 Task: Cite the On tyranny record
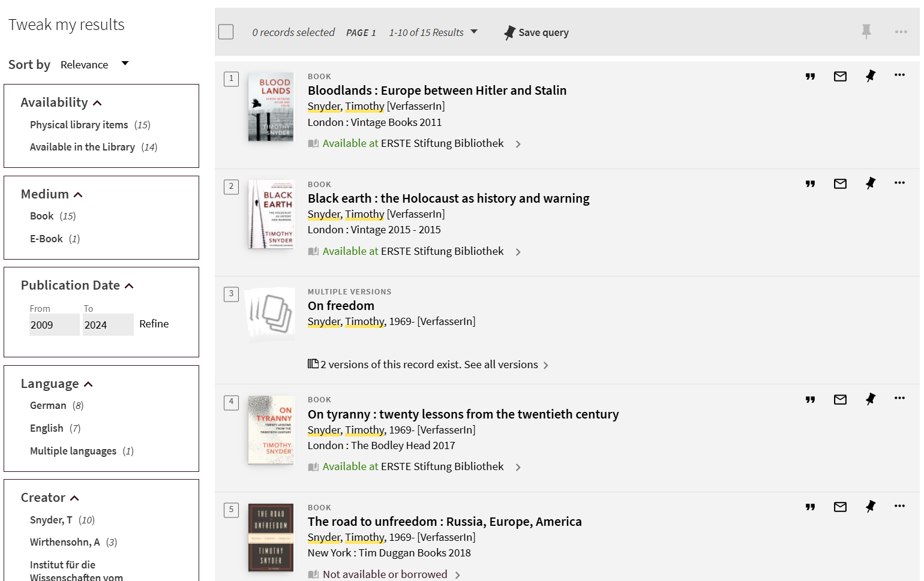(810, 399)
